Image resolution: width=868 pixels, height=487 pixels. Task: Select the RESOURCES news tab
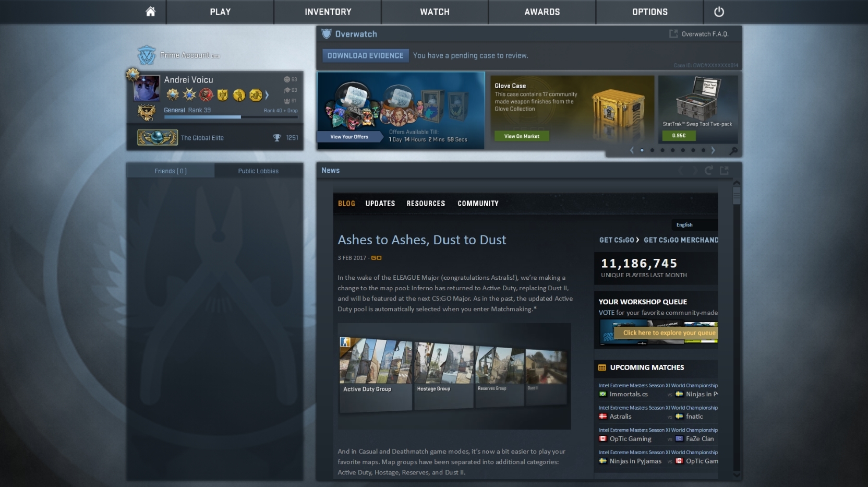426,204
